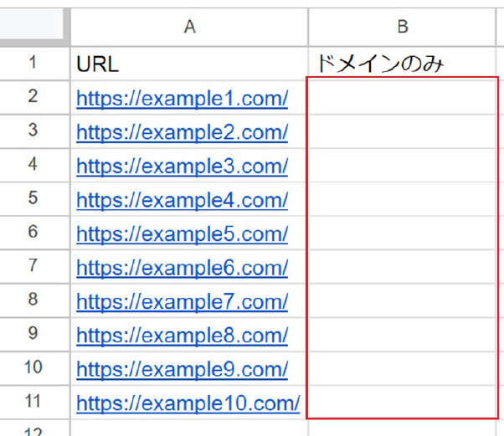Select row 3 via its row number
Viewport: 504px width, 436px height.
(34, 131)
